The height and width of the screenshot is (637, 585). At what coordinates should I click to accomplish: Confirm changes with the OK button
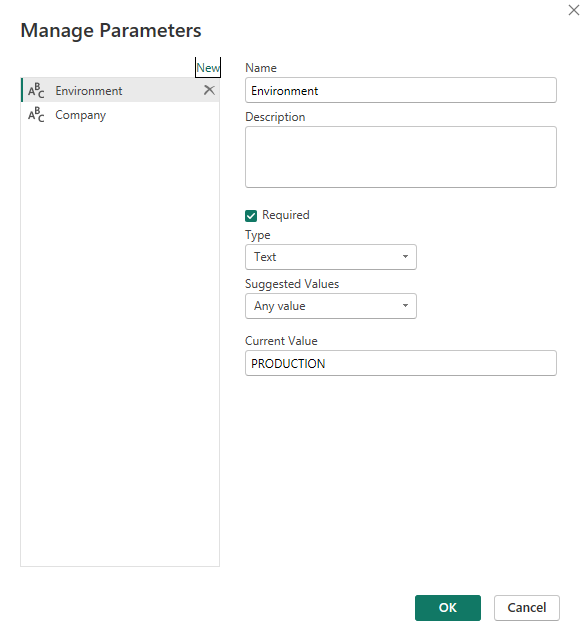point(448,608)
